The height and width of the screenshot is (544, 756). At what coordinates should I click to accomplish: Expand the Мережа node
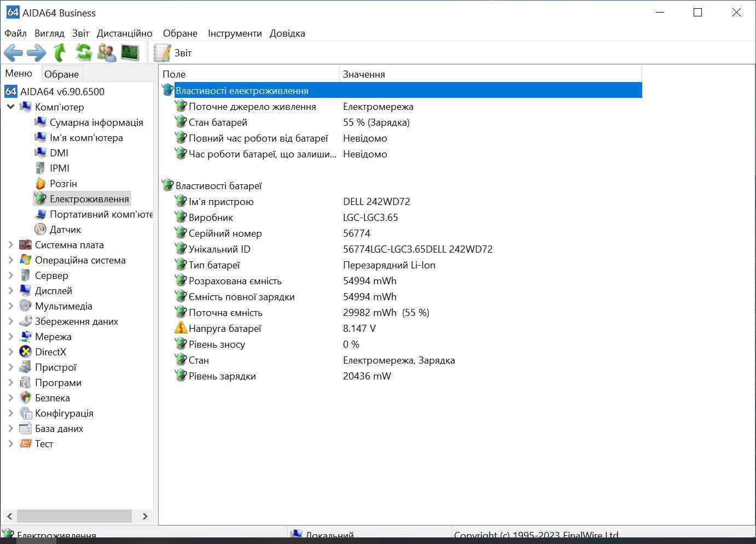click(x=10, y=337)
